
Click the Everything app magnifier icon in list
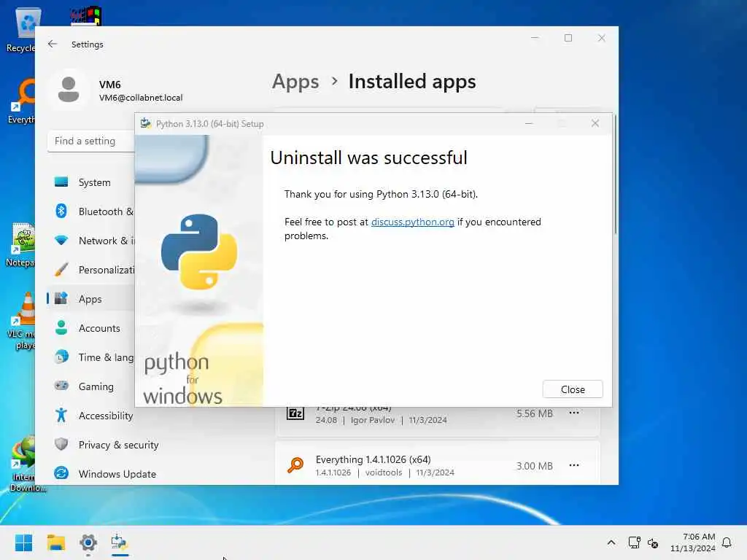(295, 464)
